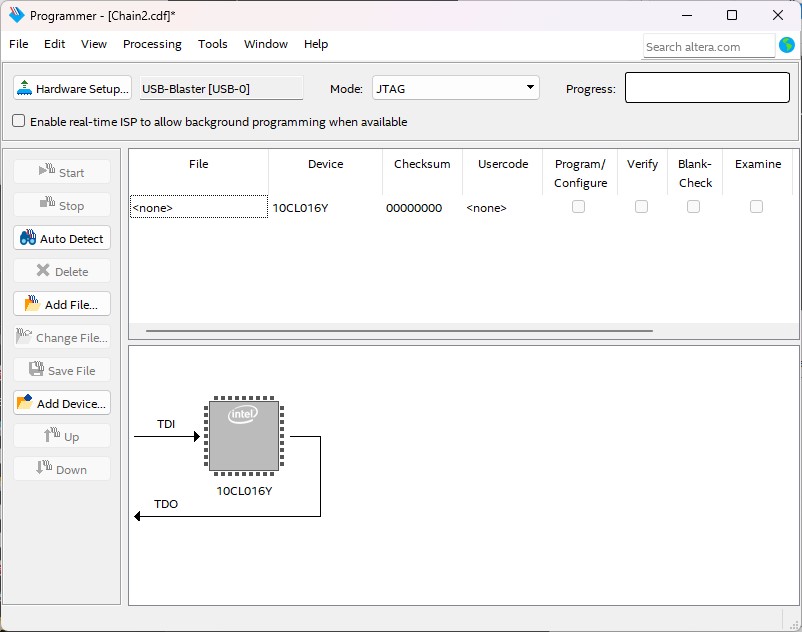This screenshot has height=632, width=802.
Task: Check Examine for 10CL016Y
Action: (756, 207)
